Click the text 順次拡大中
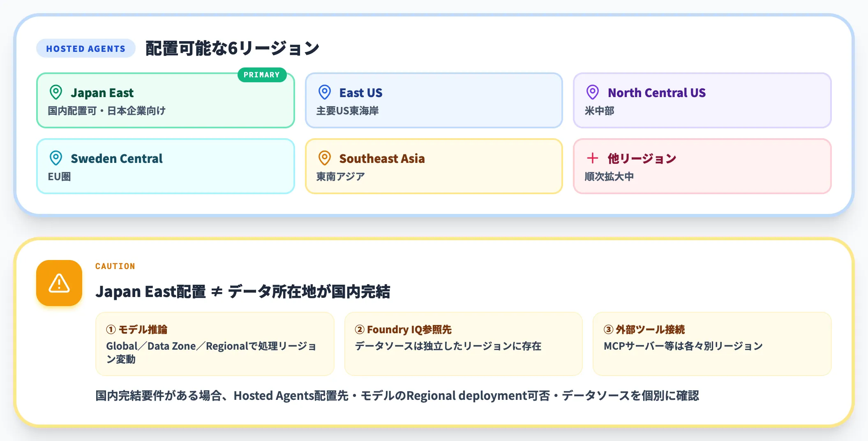 [x=609, y=176]
